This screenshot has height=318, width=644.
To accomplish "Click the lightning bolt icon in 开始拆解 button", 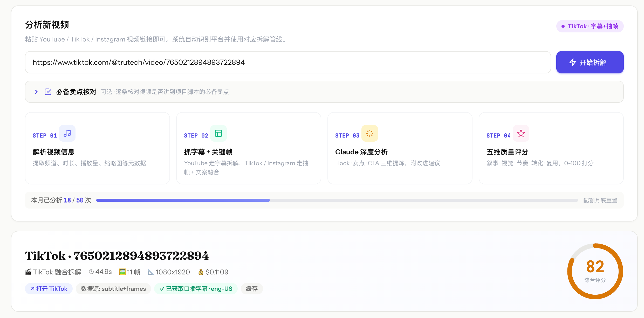I will (573, 62).
